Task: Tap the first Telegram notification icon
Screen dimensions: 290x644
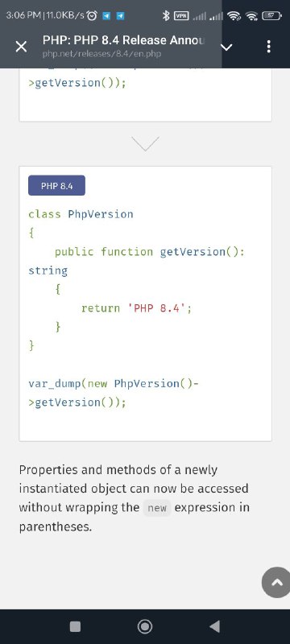Action: (106, 16)
